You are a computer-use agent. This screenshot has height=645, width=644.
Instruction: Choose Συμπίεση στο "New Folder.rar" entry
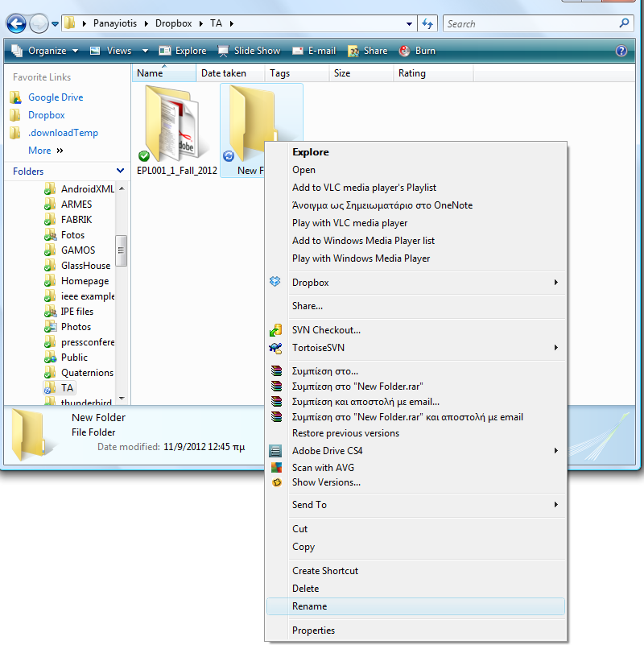click(x=415, y=387)
